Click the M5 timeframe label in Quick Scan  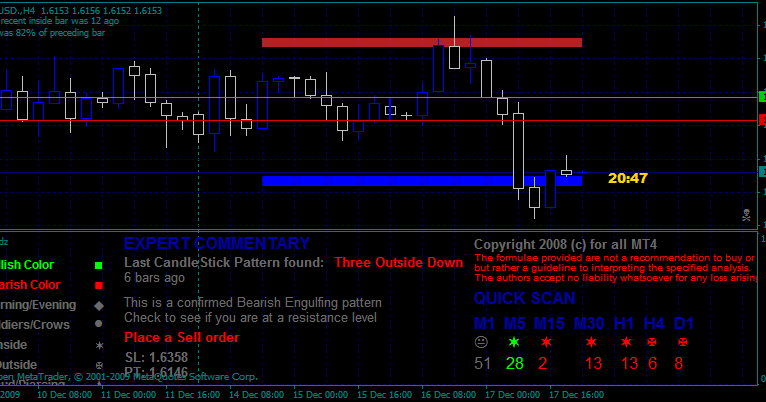coord(514,323)
